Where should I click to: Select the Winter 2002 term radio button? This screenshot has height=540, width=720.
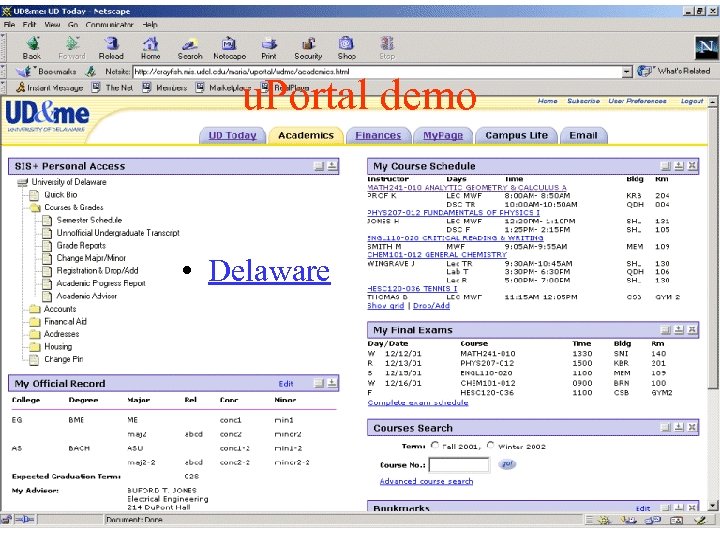tap(491, 445)
